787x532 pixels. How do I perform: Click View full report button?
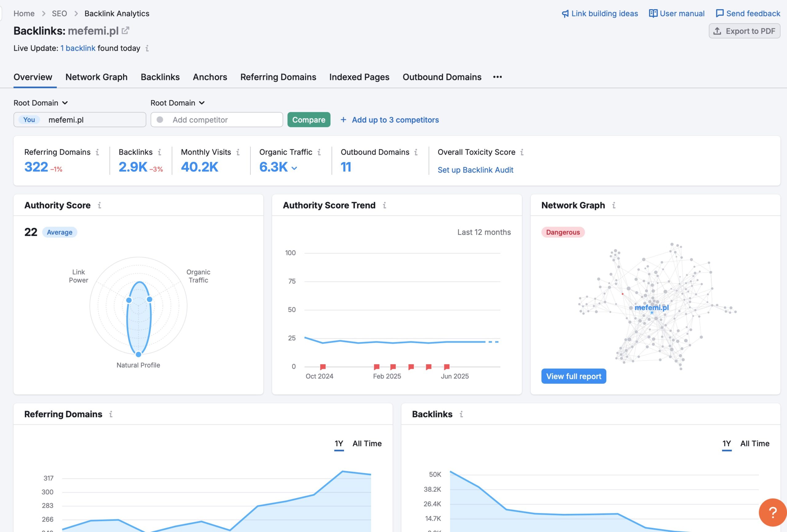point(574,376)
